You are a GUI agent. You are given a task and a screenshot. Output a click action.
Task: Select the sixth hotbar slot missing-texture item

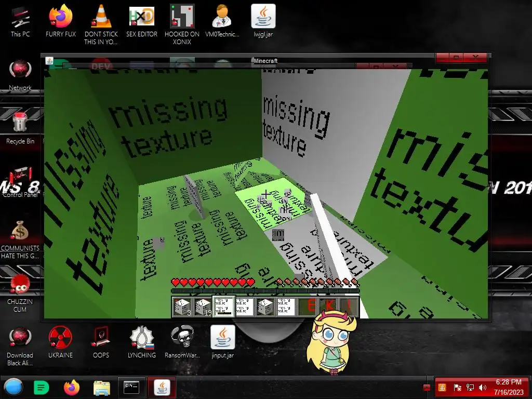tap(286, 307)
